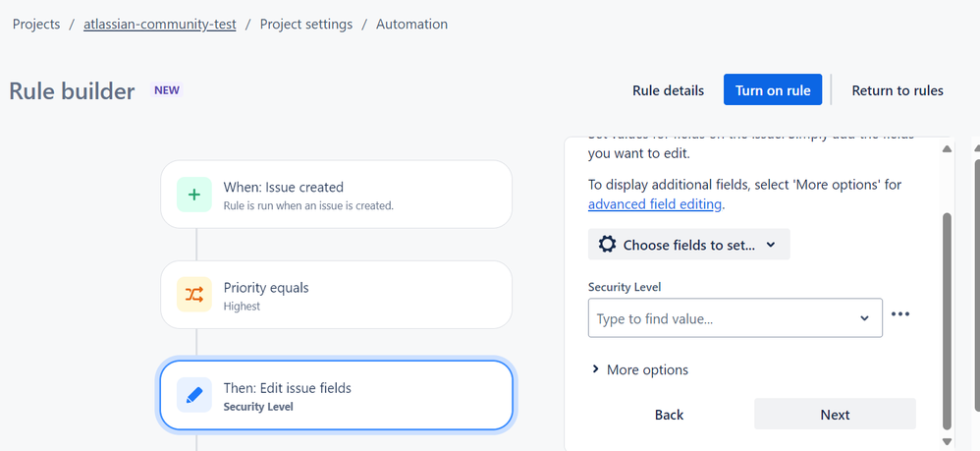Image resolution: width=980 pixels, height=451 pixels.
Task: Click the green plus trigger icon
Action: (x=193, y=195)
